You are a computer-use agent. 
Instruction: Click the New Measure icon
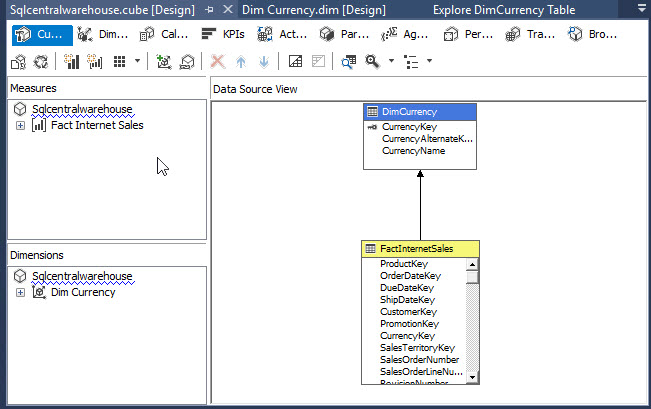coord(72,62)
